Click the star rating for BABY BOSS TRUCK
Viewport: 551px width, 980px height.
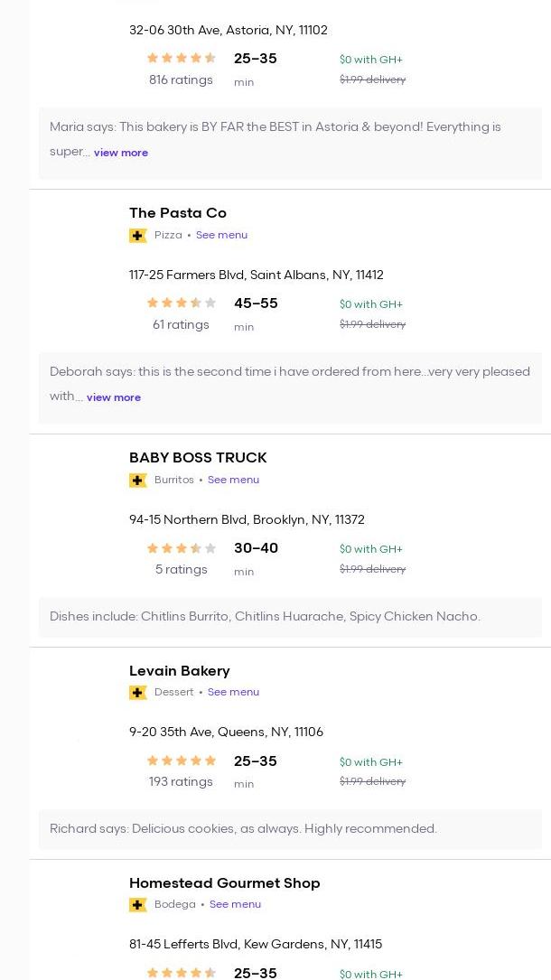(182, 548)
